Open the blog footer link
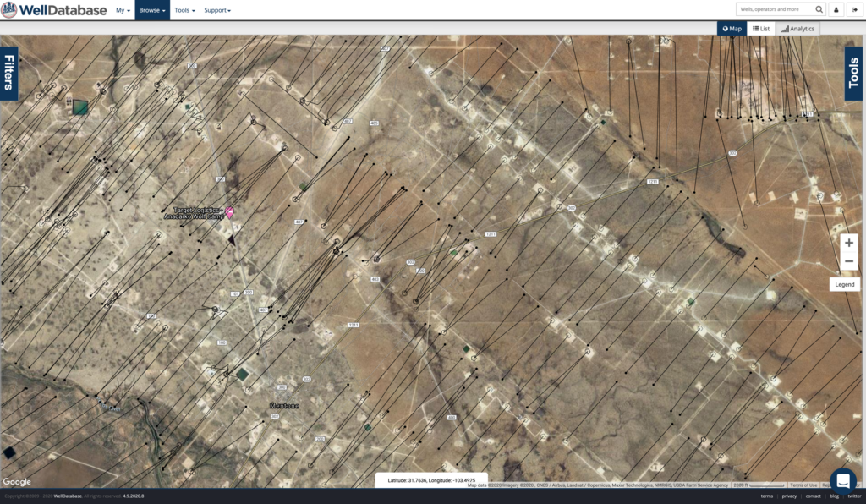 coord(834,496)
